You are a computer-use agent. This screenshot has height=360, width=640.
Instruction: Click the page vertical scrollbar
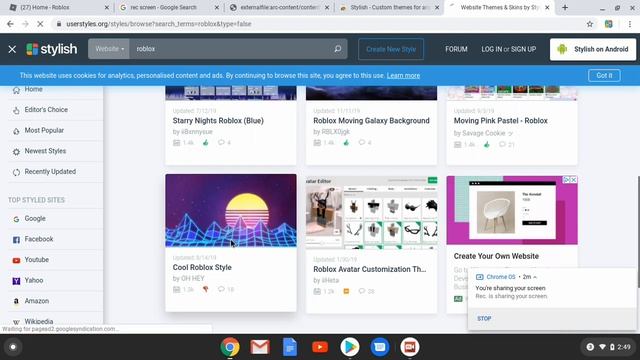pos(638,231)
